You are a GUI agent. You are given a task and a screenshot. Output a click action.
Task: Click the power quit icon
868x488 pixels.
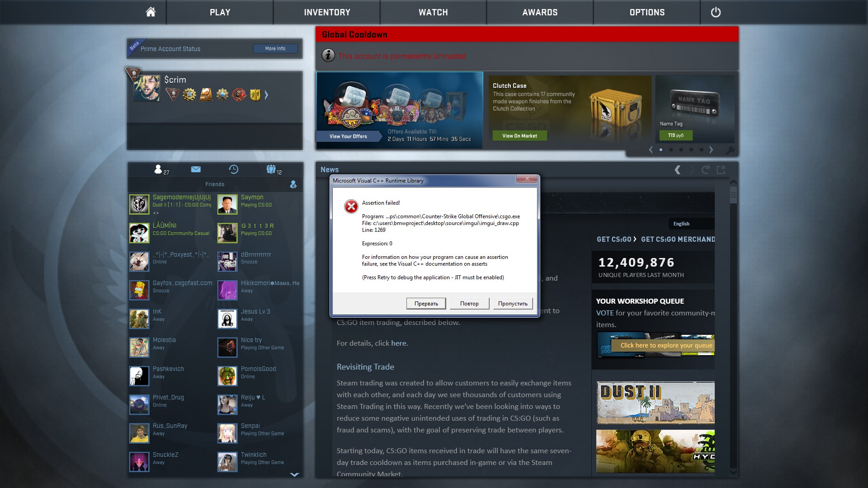point(716,12)
